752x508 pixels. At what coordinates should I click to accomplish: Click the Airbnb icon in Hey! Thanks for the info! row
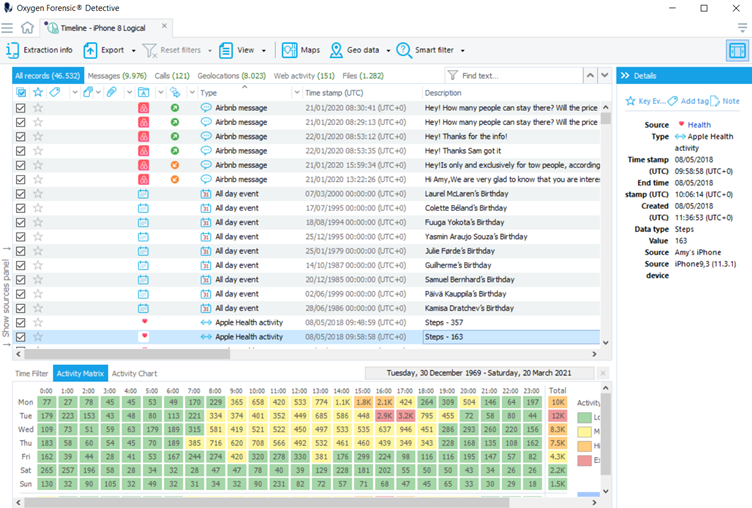click(143, 136)
